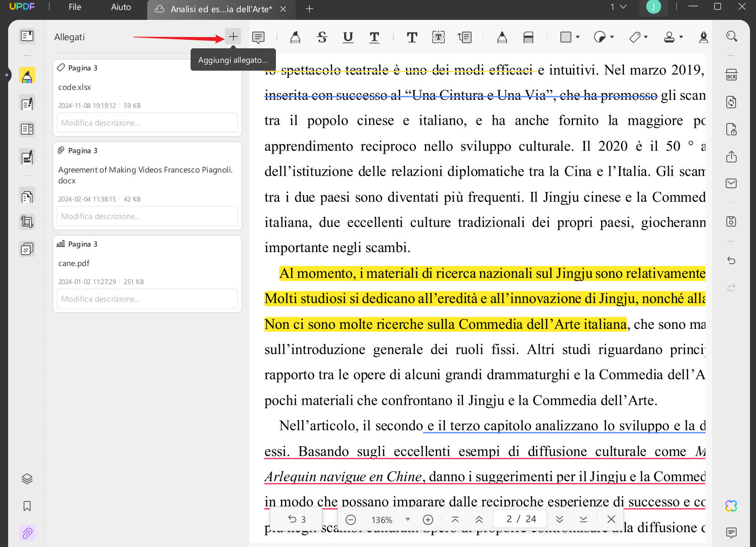
Task: Expand the window count dropdown labeled 1
Action: coord(618,7)
